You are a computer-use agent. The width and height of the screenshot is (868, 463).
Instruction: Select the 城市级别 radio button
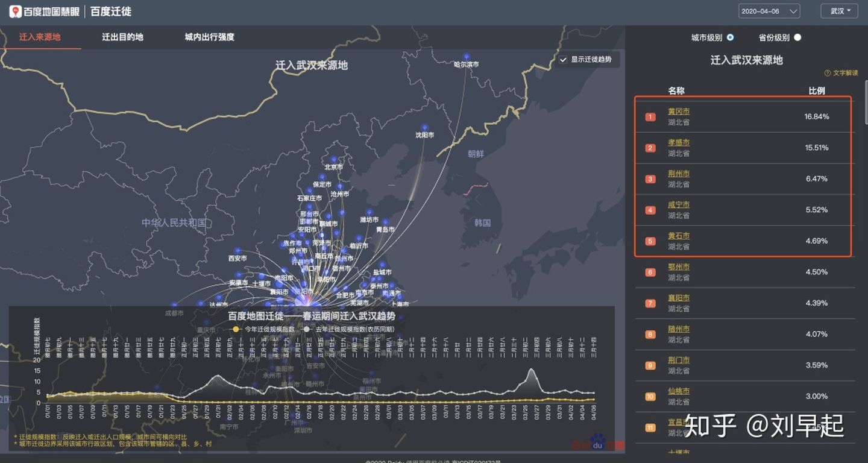coord(731,37)
